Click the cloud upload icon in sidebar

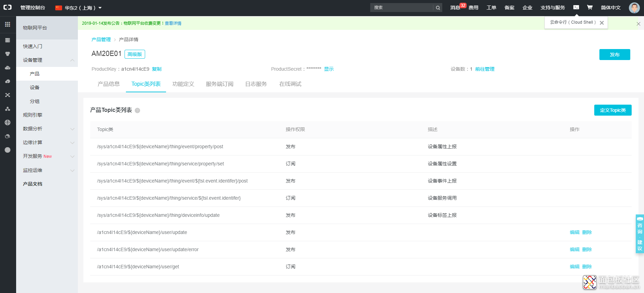(8, 81)
